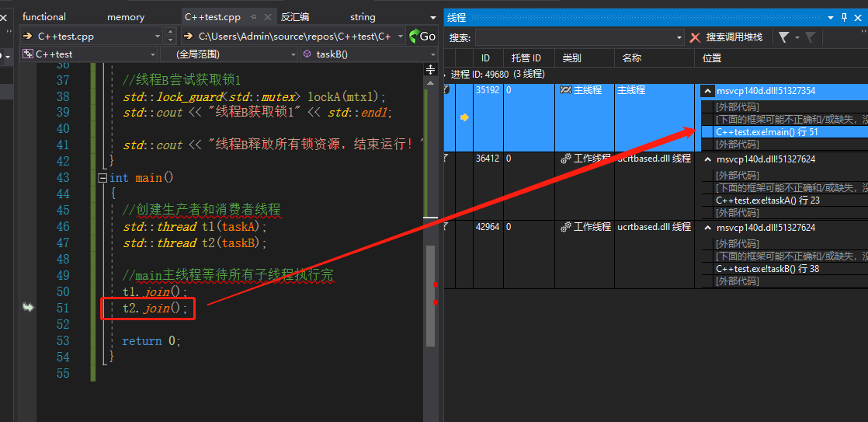
Task: Toggle the flag for thread 36412
Action: point(446,159)
